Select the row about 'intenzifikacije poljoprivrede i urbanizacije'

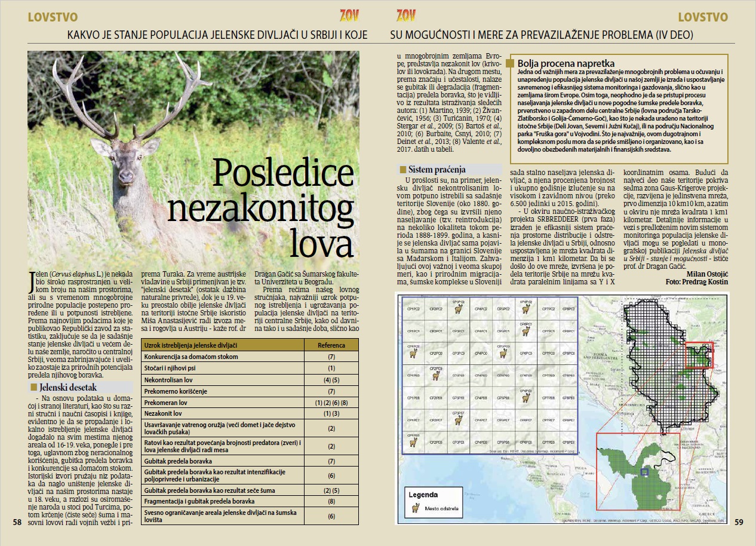tap(250, 476)
